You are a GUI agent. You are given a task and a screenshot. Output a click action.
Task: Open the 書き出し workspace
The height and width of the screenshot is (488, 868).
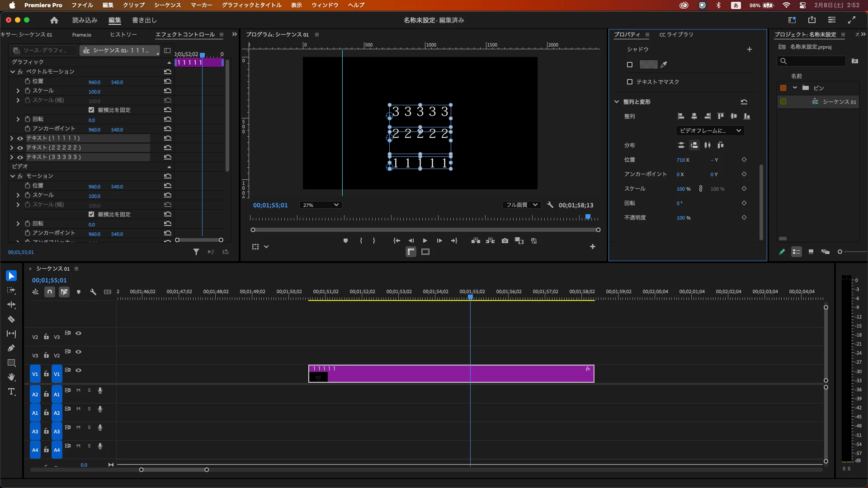click(144, 20)
